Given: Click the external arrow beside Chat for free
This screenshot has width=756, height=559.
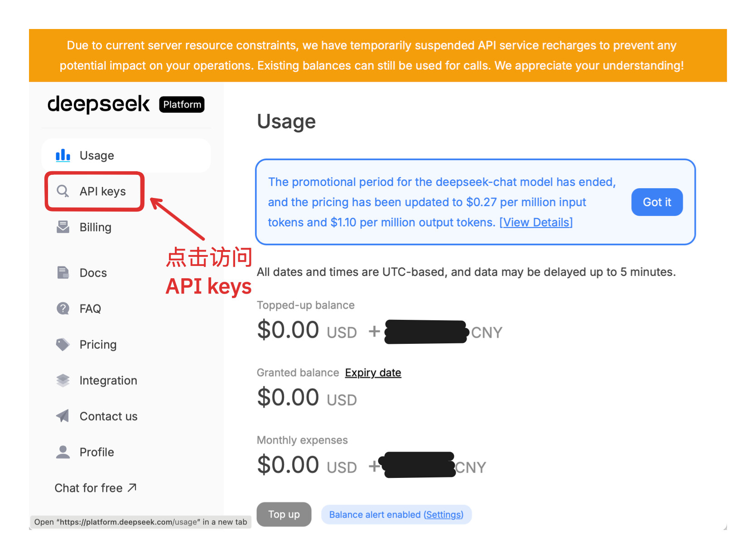Looking at the screenshot, I should tap(132, 487).
